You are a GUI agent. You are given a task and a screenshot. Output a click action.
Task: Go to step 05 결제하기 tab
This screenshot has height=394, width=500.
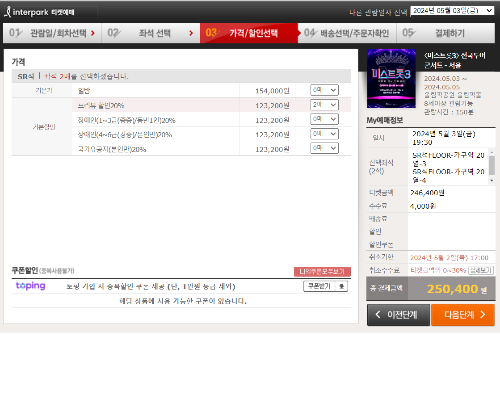[x=446, y=33]
